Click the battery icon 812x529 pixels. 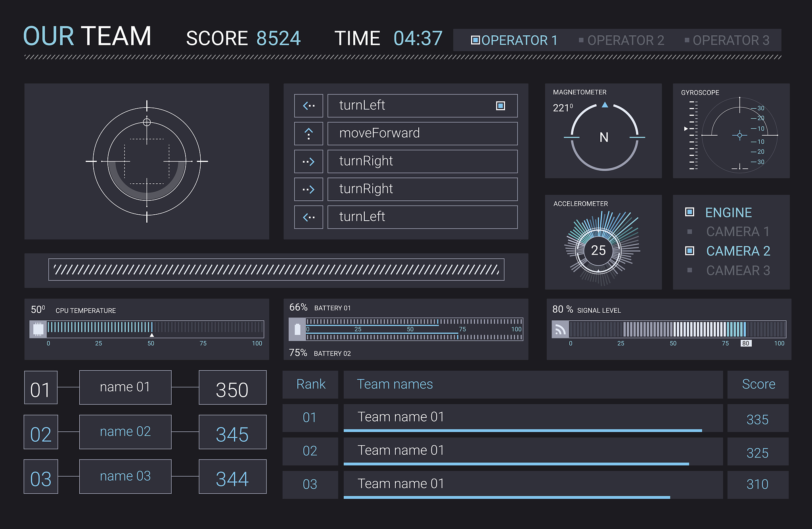click(297, 329)
